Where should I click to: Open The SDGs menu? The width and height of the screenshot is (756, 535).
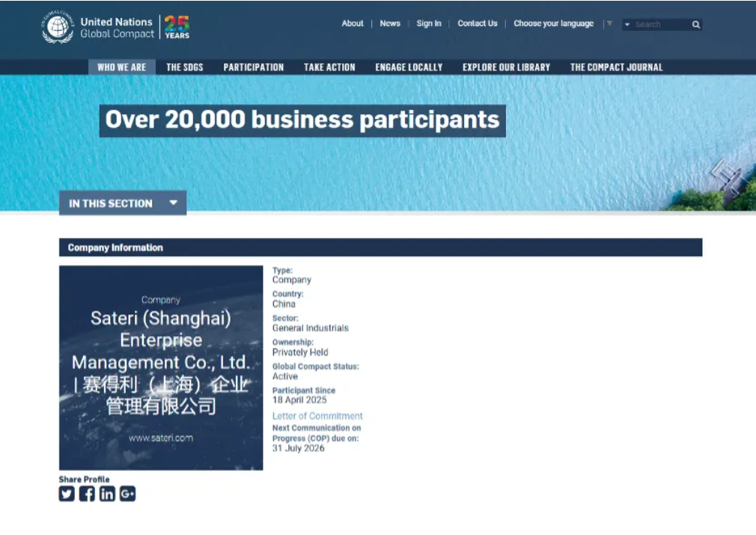184,67
